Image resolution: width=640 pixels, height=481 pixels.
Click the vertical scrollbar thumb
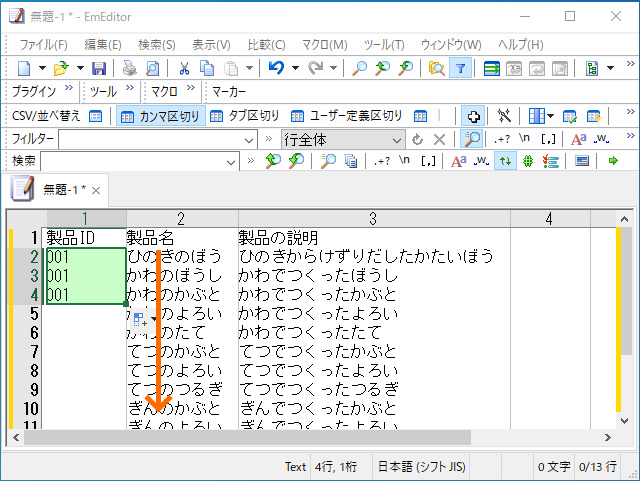(624, 291)
